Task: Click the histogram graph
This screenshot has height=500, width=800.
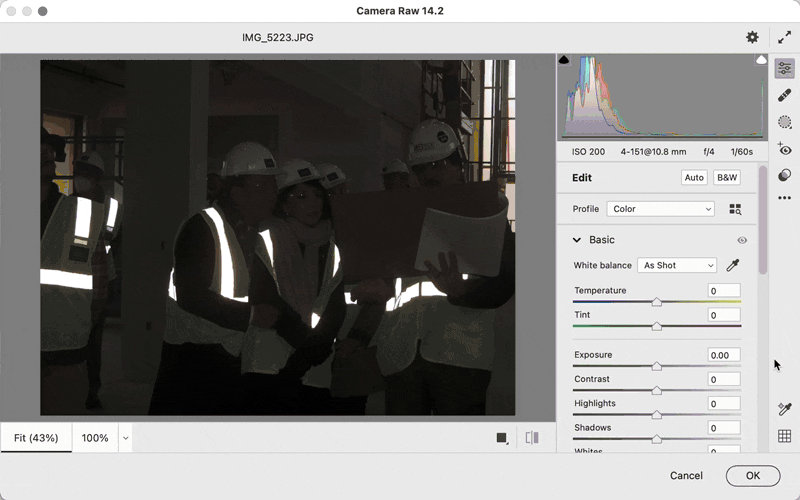Action: [x=662, y=97]
